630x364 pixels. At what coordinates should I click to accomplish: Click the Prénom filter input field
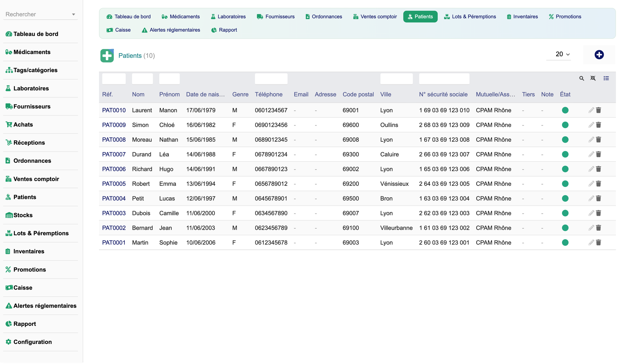tap(169, 79)
